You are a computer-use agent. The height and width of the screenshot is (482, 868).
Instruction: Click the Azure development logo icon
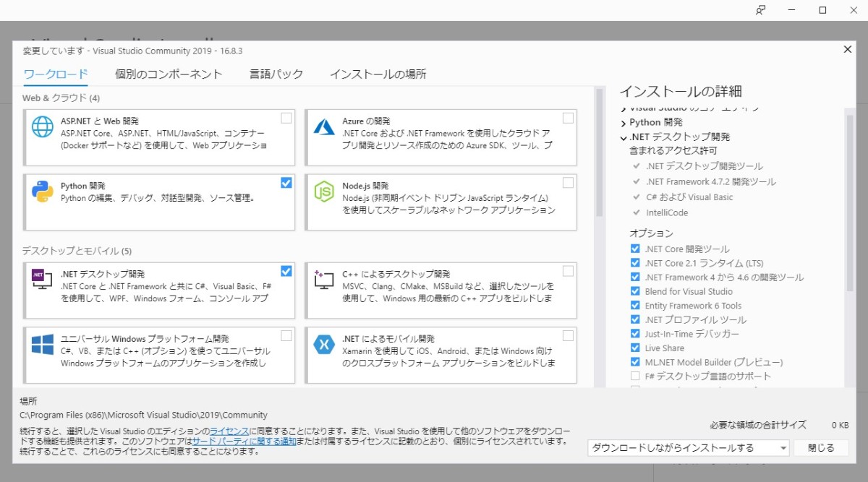coord(323,126)
